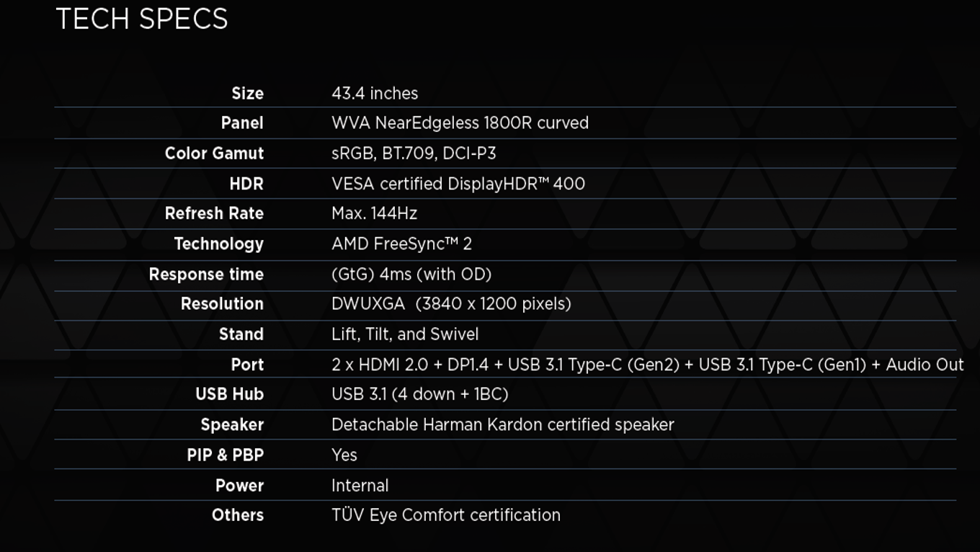Click the Power Internal value

pos(360,486)
